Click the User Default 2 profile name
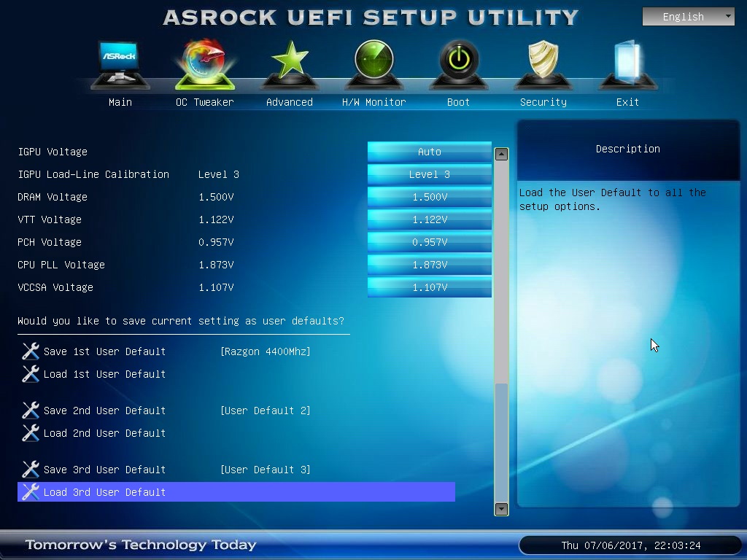Viewport: 747px width, 560px height. [266, 411]
